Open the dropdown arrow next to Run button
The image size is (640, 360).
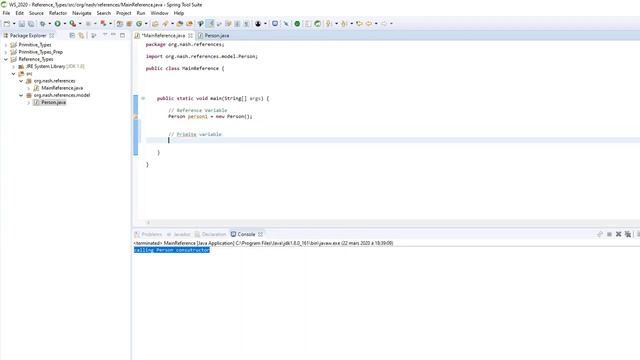65,24
